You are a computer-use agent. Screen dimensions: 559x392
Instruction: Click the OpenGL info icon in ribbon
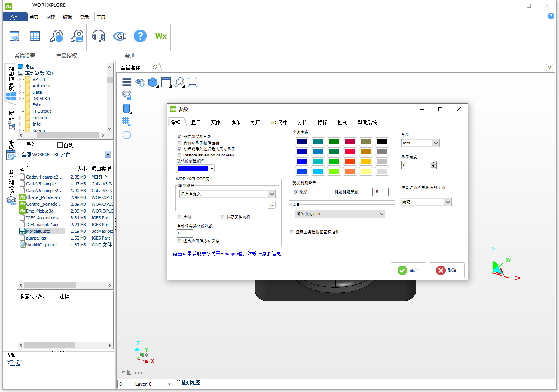pyautogui.click(x=120, y=36)
